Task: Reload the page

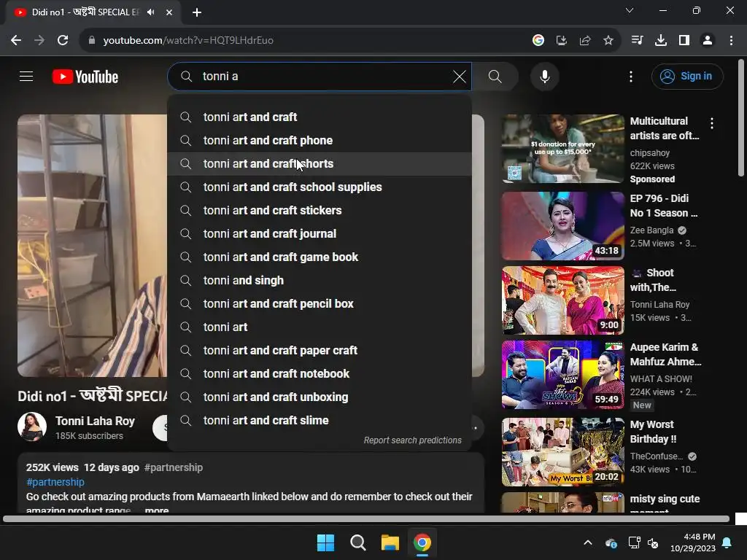Action: click(x=63, y=41)
